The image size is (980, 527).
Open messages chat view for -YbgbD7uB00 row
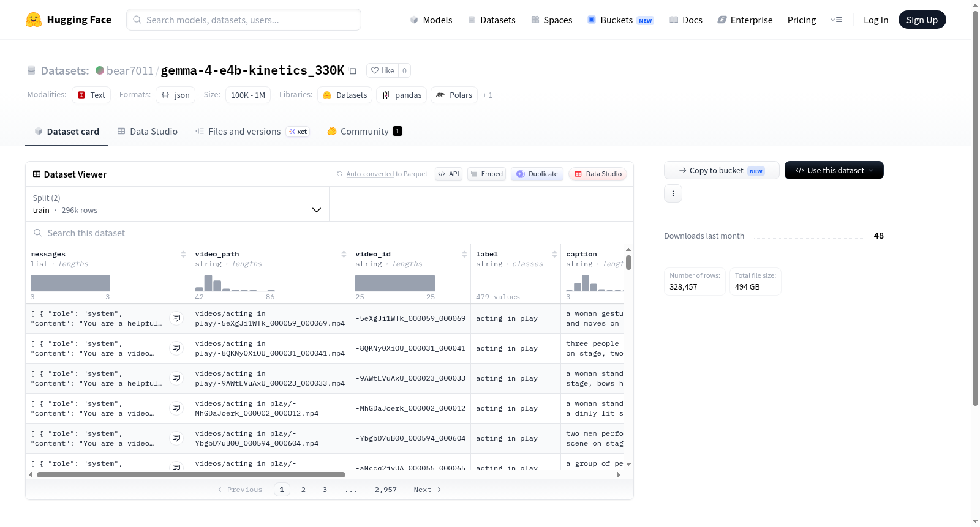pyautogui.click(x=176, y=438)
